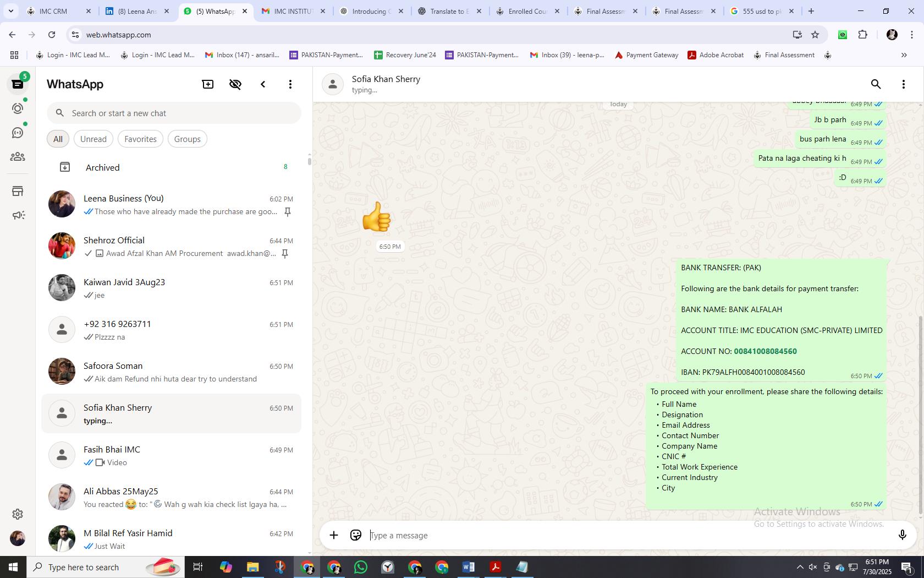The height and width of the screenshot is (578, 924).
Task: Open WhatsApp from Windows taskbar
Action: 361,567
